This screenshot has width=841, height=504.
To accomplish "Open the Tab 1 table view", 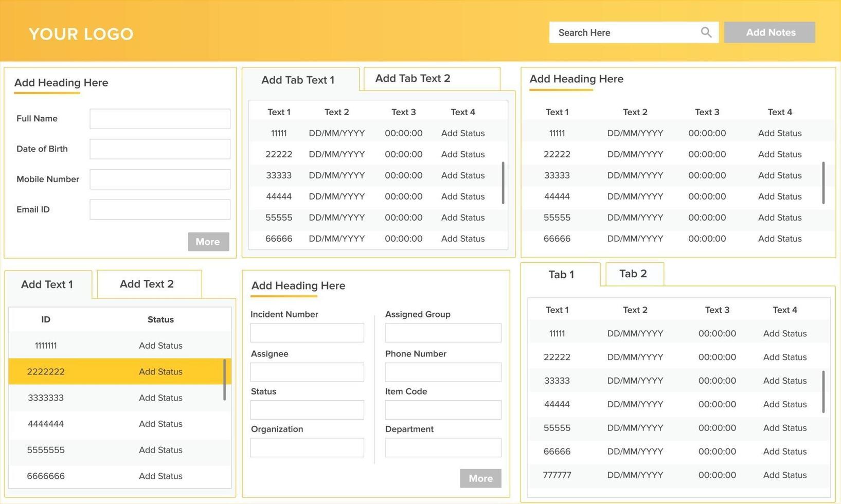I will click(x=561, y=274).
